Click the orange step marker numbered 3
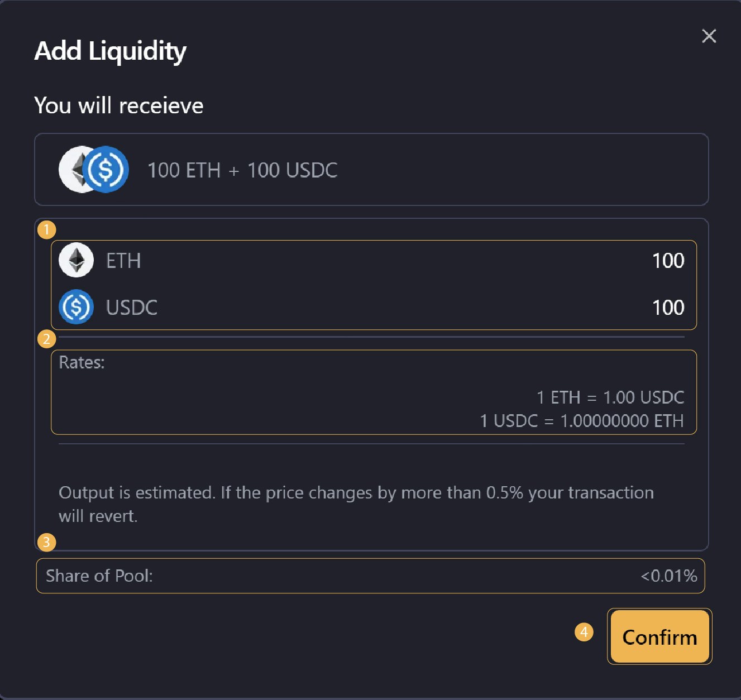Viewport: 741px width, 700px height. click(x=47, y=543)
